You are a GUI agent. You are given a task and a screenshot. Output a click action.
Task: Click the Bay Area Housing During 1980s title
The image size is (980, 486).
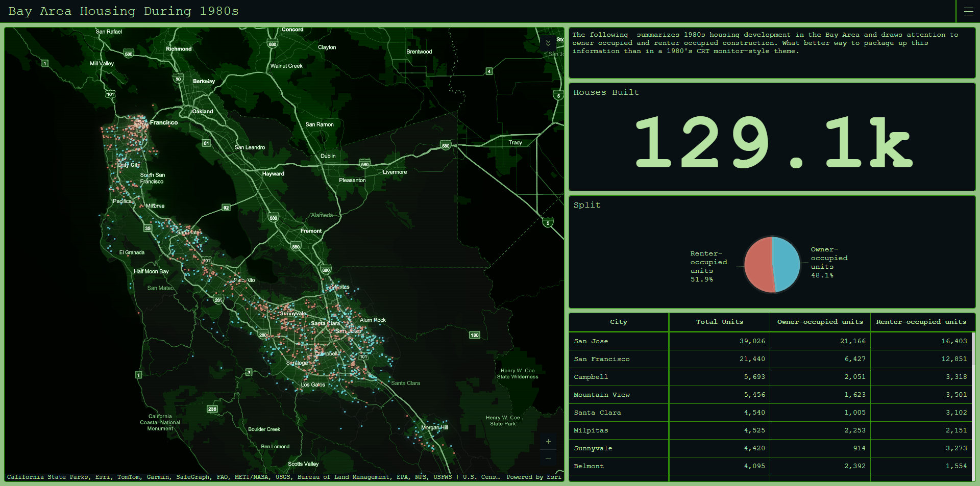[125, 11]
